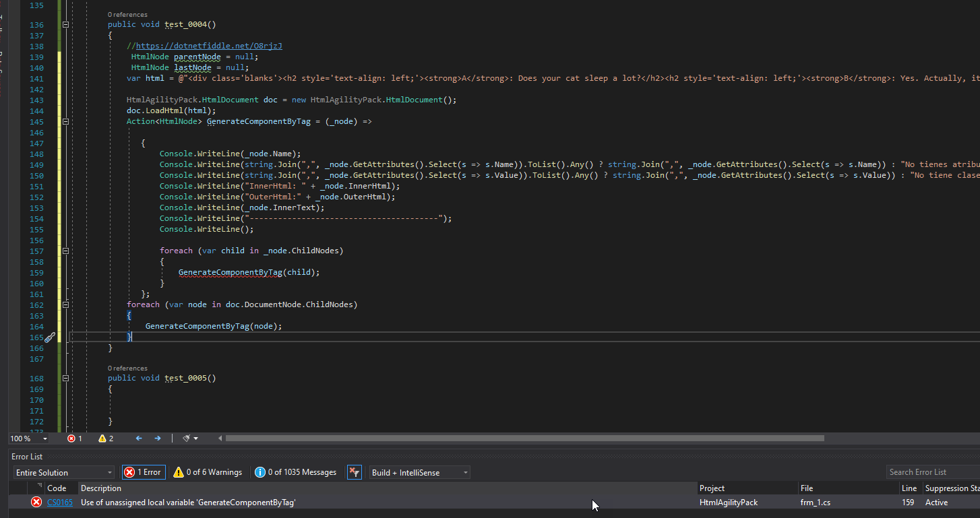Open the Build + IntelliSense dropdown

(x=419, y=473)
